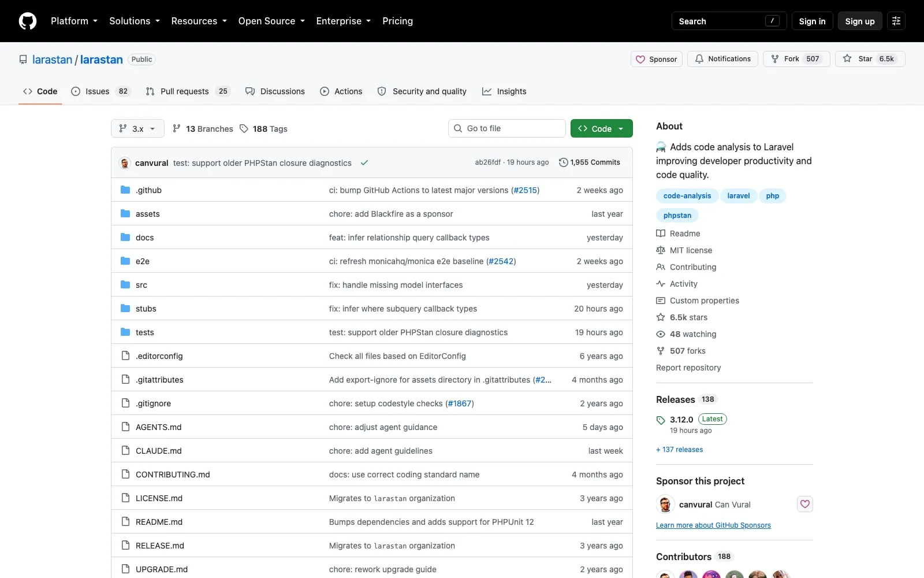Click the Activity pulse icon
This screenshot has width=924, height=578.
click(661, 284)
